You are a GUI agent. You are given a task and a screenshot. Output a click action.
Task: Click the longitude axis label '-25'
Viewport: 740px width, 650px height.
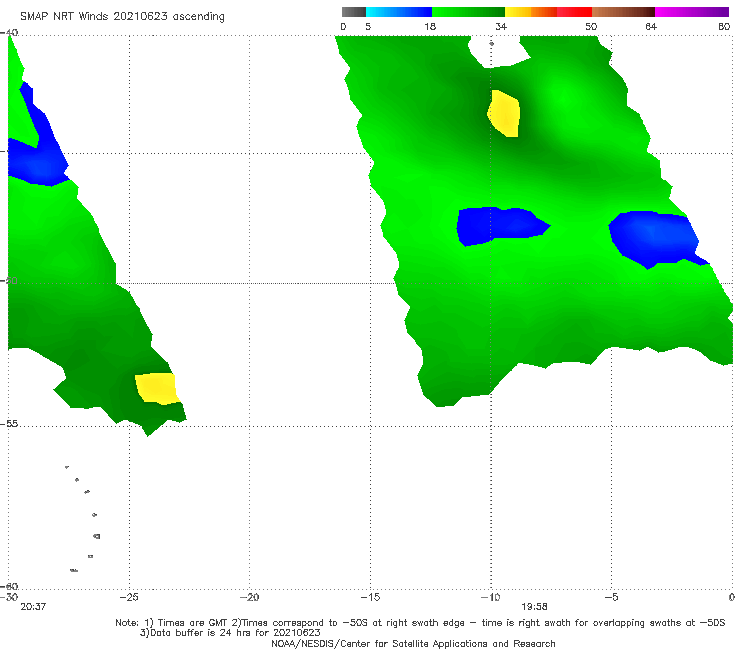[129, 597]
